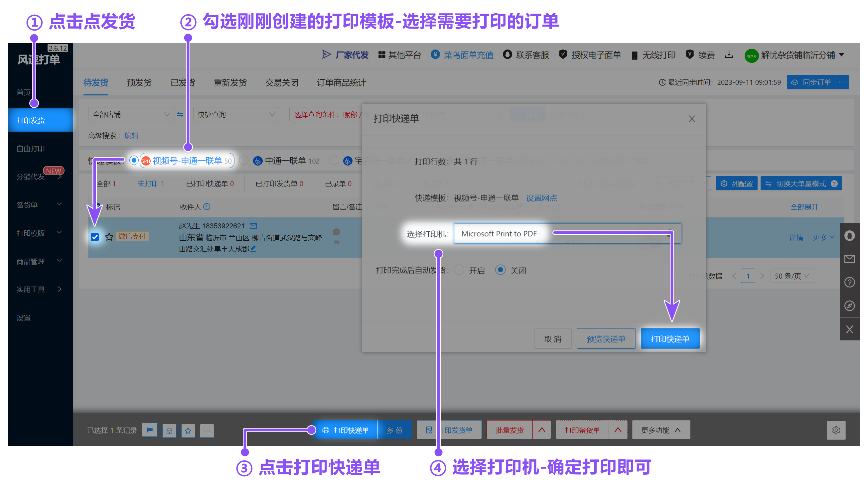Switch to 交易关闭 tab
868x484 pixels.
click(x=282, y=82)
